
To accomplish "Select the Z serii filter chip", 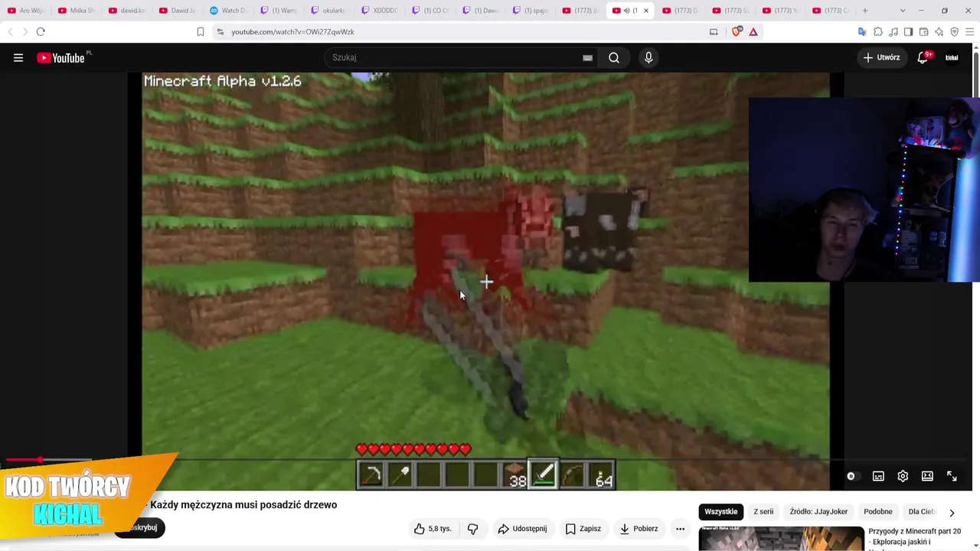I will pos(763,512).
